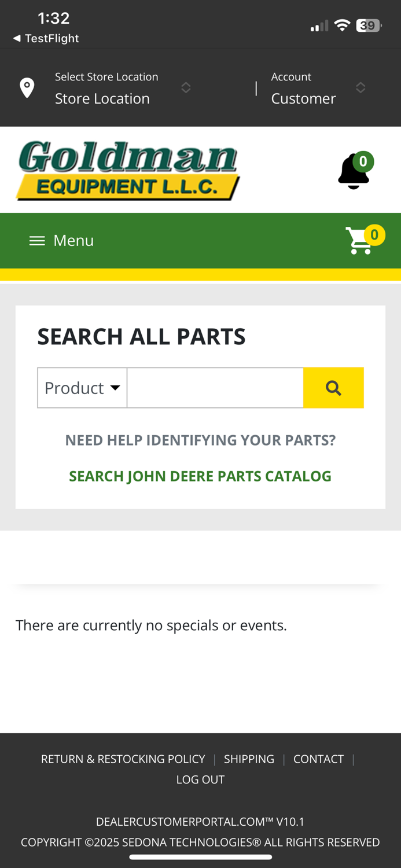Open Search John Deere Parts Catalog link
Viewport: 401px width, 868px height.
pos(200,476)
